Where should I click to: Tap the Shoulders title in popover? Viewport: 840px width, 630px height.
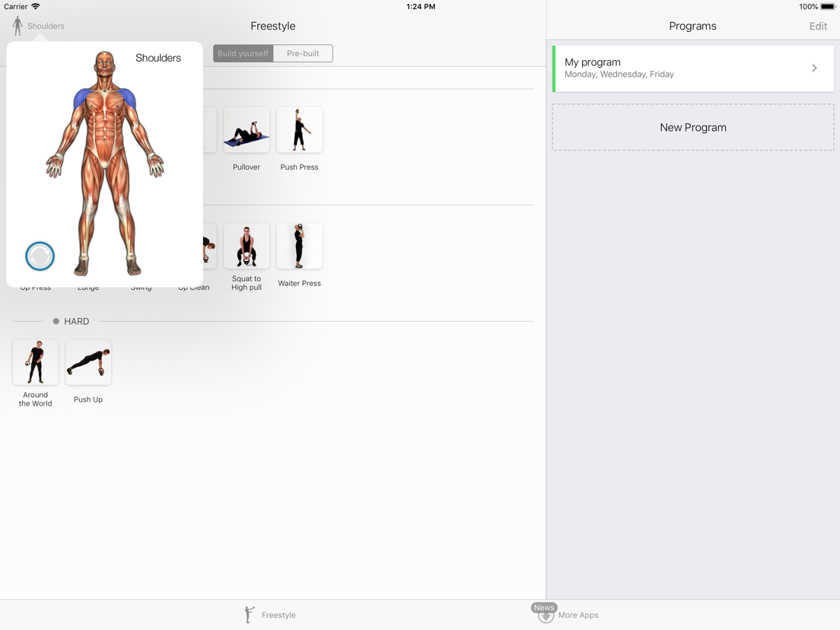click(x=158, y=58)
